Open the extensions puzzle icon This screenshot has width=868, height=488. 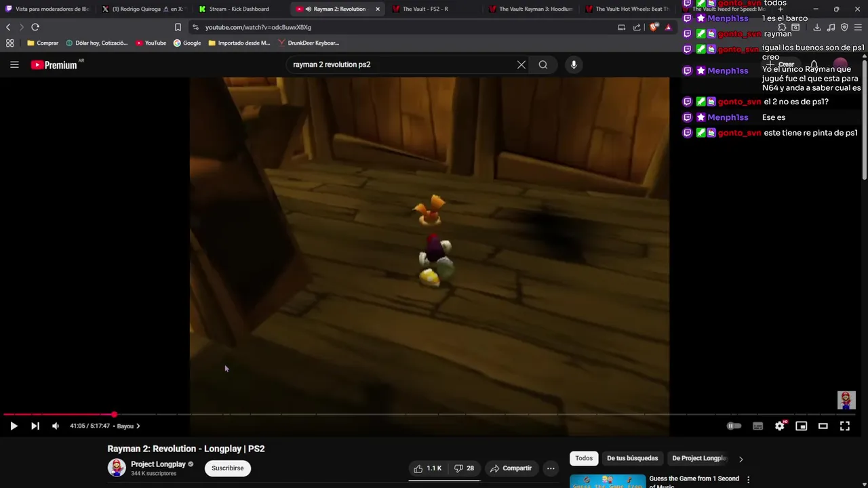tap(782, 27)
